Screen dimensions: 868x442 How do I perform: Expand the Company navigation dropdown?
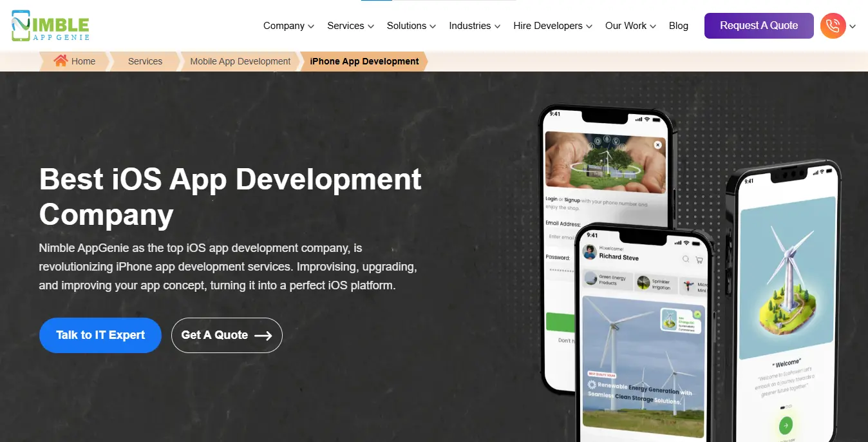pyautogui.click(x=288, y=26)
